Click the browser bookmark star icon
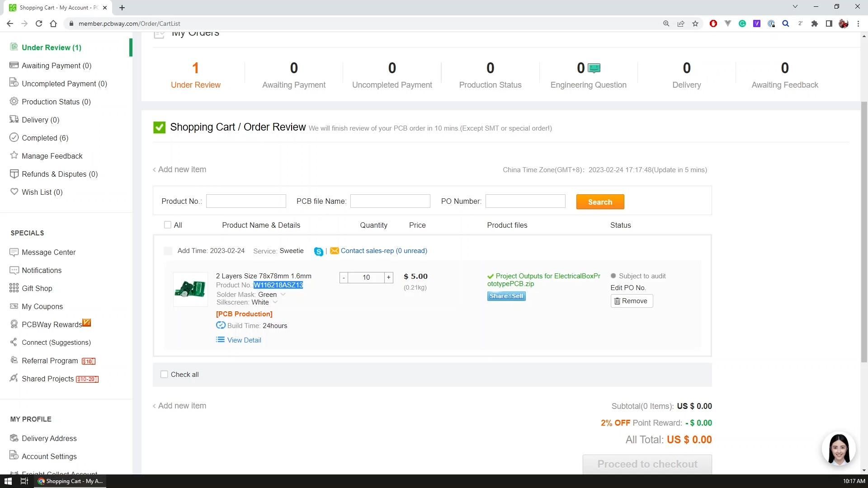The image size is (868, 488). [x=695, y=23]
